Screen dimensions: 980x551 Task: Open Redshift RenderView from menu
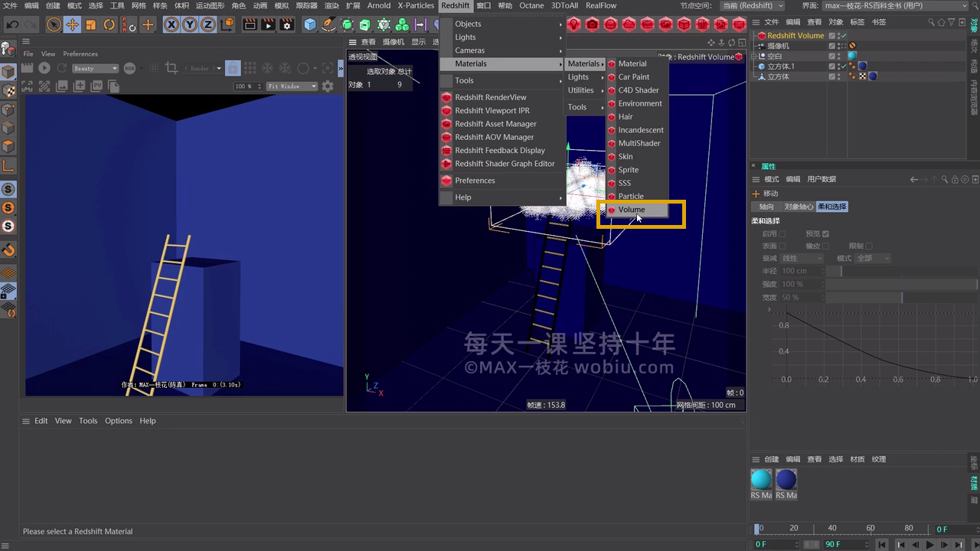click(x=491, y=97)
